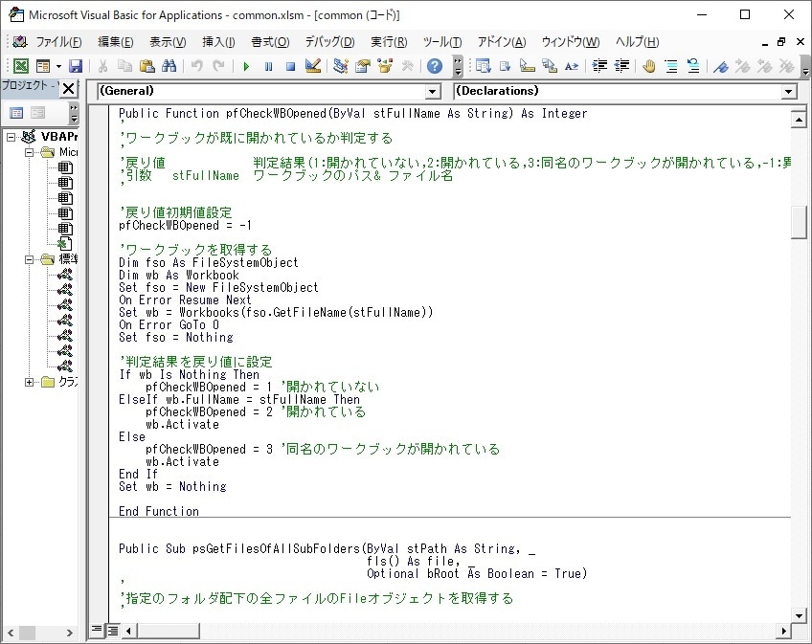Image resolution: width=812 pixels, height=644 pixels.
Task: Open the 実行(R) menu
Action: pos(389,42)
